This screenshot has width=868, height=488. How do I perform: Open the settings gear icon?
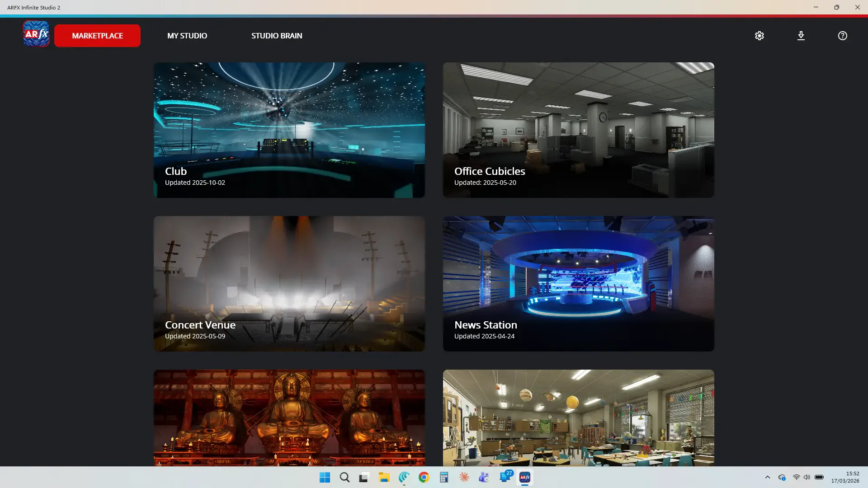(x=759, y=36)
